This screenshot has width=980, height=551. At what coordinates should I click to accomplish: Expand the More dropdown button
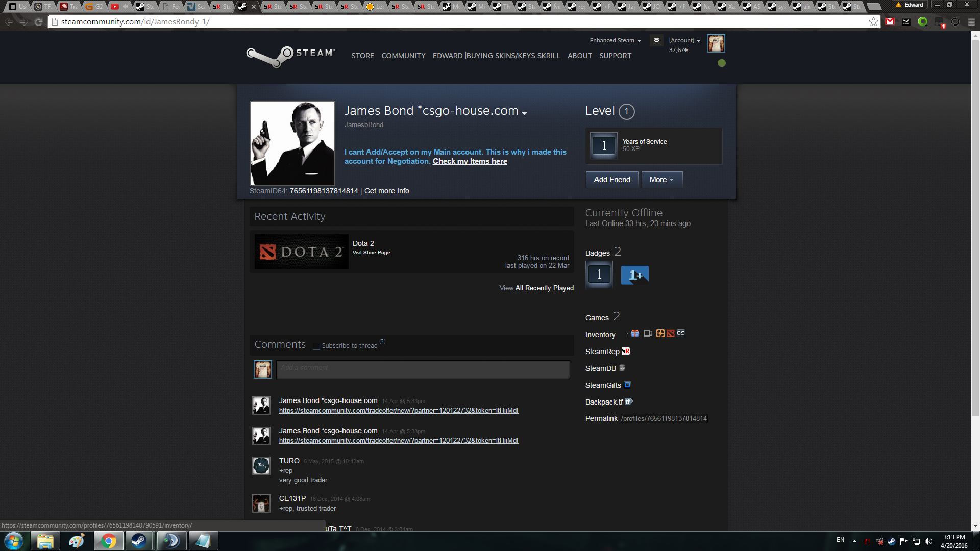(x=661, y=180)
